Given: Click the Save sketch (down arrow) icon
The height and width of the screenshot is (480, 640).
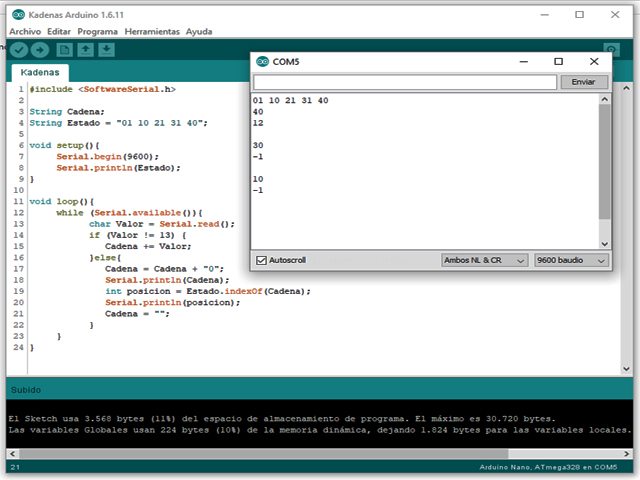Looking at the screenshot, I should tap(106, 50).
